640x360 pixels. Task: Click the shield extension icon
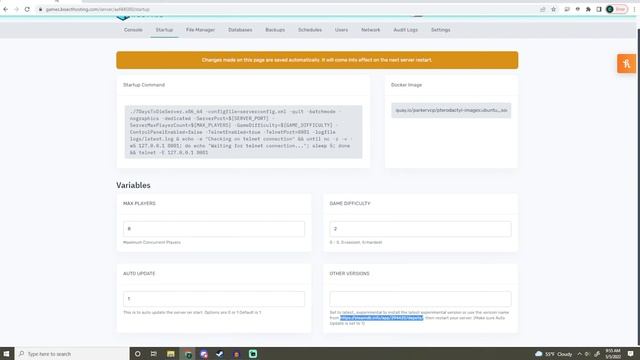click(x=578, y=9)
